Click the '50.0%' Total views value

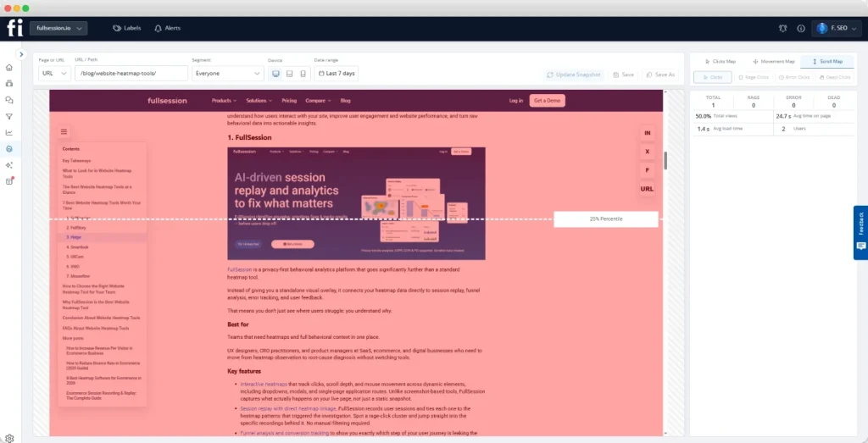(703, 116)
